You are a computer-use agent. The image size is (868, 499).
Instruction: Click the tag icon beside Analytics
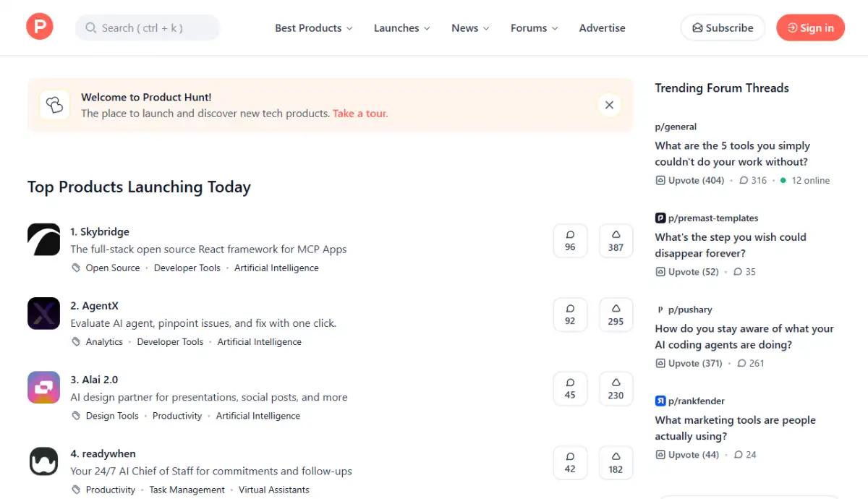76,341
